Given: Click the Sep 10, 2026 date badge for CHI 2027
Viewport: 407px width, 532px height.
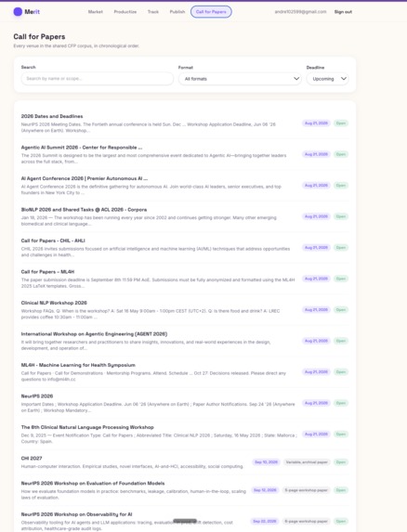Looking at the screenshot, I should coord(266,462).
